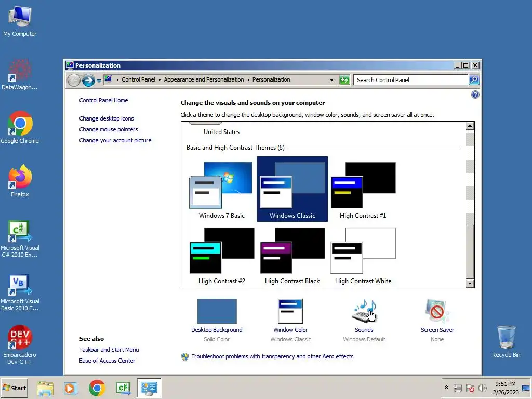Image resolution: width=532 pixels, height=399 pixels.
Task: Open Visual C# from the taskbar
Action: pyautogui.click(x=123, y=388)
